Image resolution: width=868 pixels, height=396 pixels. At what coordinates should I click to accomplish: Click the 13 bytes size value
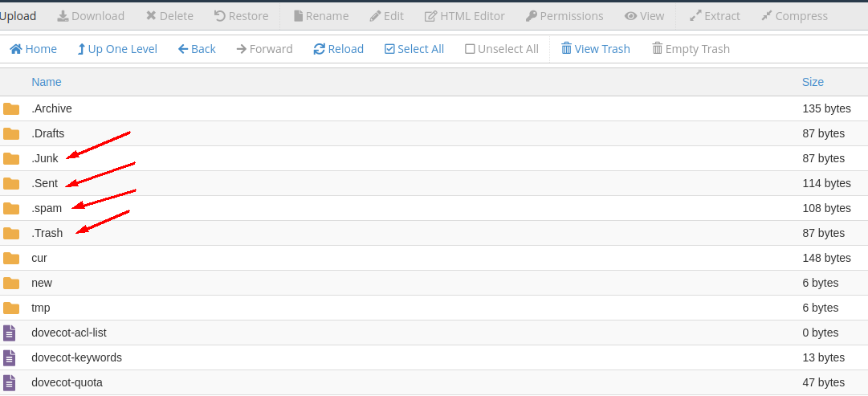pyautogui.click(x=824, y=357)
